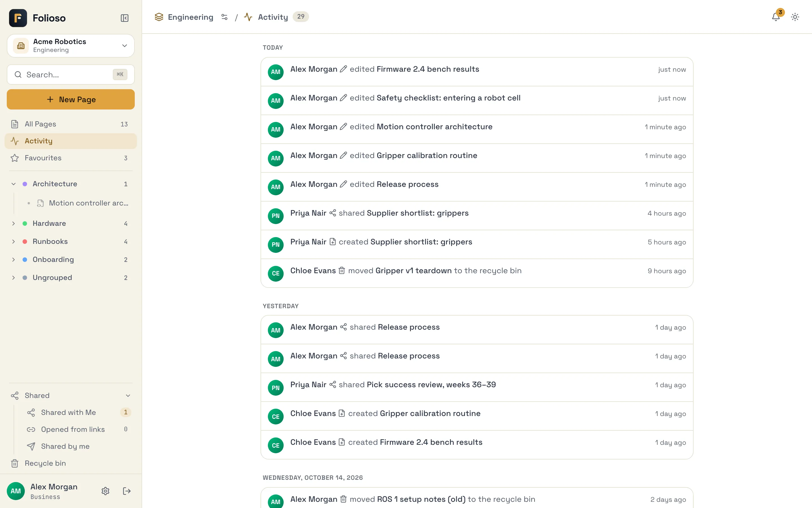Click Alex Morgan profile avatar in sidebar footer

pyautogui.click(x=16, y=491)
